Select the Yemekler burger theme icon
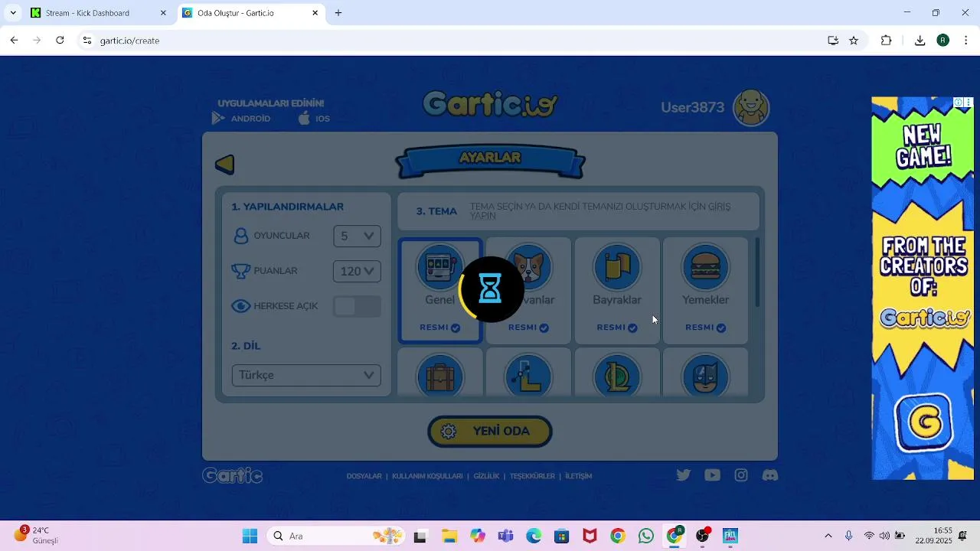The height and width of the screenshot is (551, 980). point(705,267)
